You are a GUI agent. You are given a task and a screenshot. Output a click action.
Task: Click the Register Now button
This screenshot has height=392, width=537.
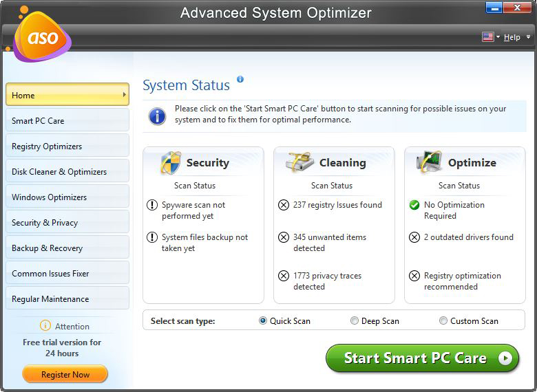tap(65, 374)
